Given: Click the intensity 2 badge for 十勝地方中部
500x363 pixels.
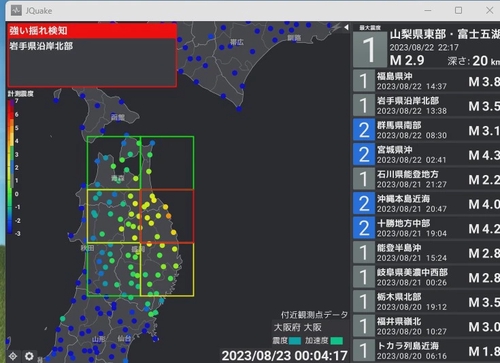Looking at the screenshot, I should (364, 228).
